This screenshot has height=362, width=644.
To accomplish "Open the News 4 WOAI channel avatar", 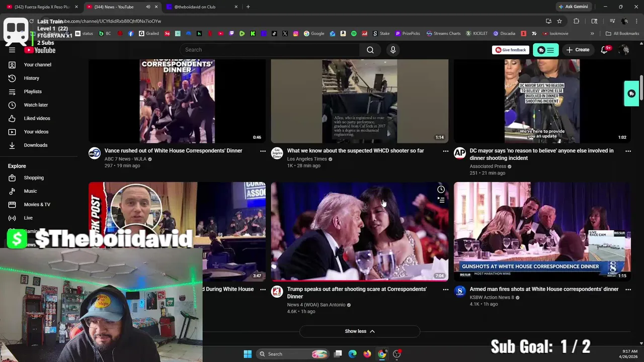I will [277, 292].
